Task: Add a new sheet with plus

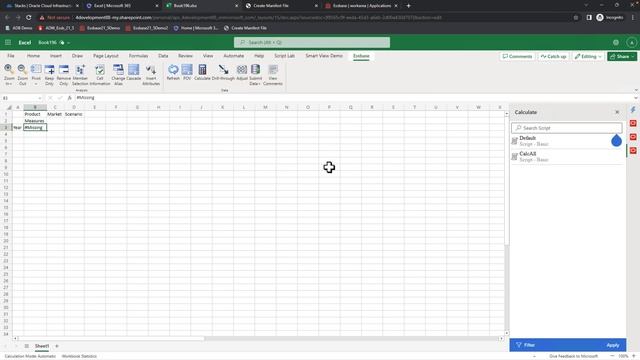Action: click(x=57, y=346)
